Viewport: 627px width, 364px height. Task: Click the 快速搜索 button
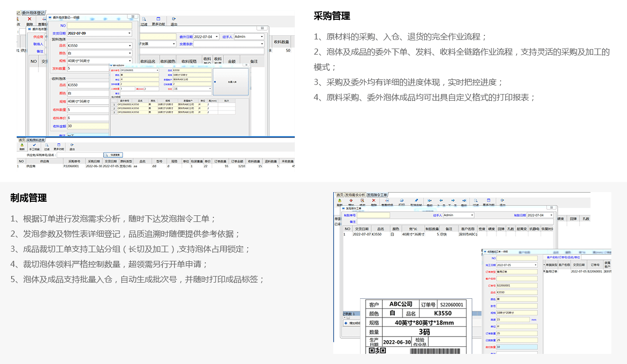(x=113, y=155)
